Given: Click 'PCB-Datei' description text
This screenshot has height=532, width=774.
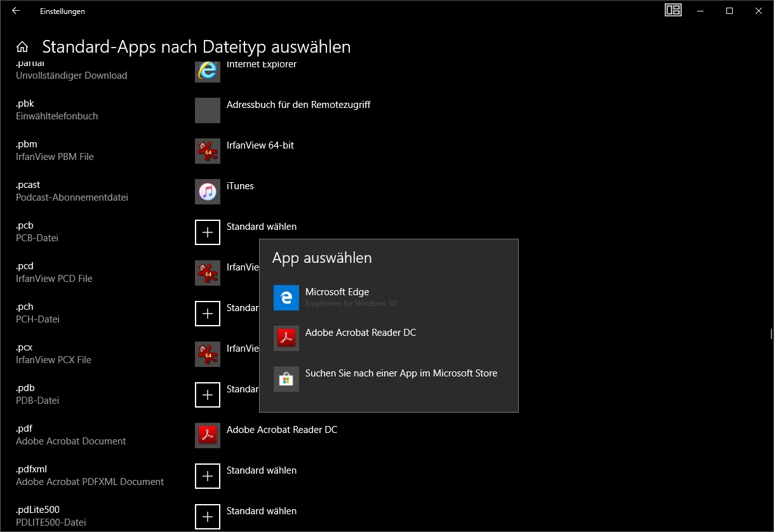Looking at the screenshot, I should 37,238.
